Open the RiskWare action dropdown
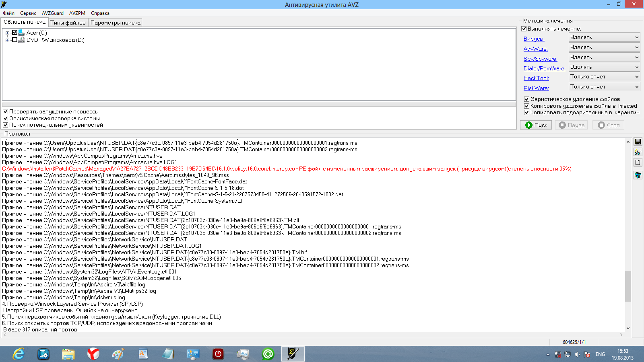The width and height of the screenshot is (644, 362). (x=605, y=87)
